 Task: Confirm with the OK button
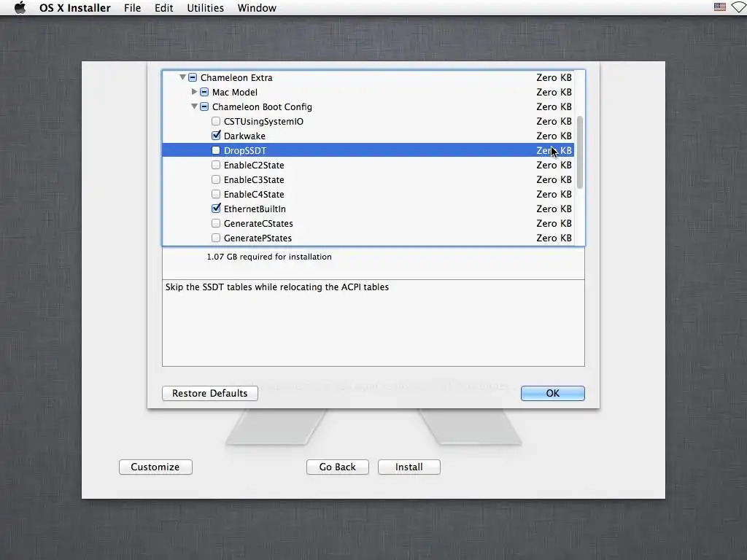coord(553,393)
